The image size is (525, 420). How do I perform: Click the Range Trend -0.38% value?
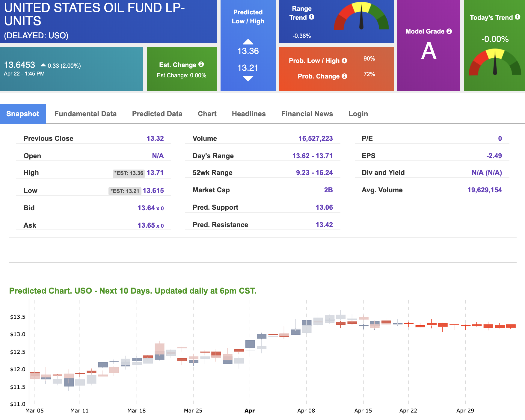click(302, 36)
